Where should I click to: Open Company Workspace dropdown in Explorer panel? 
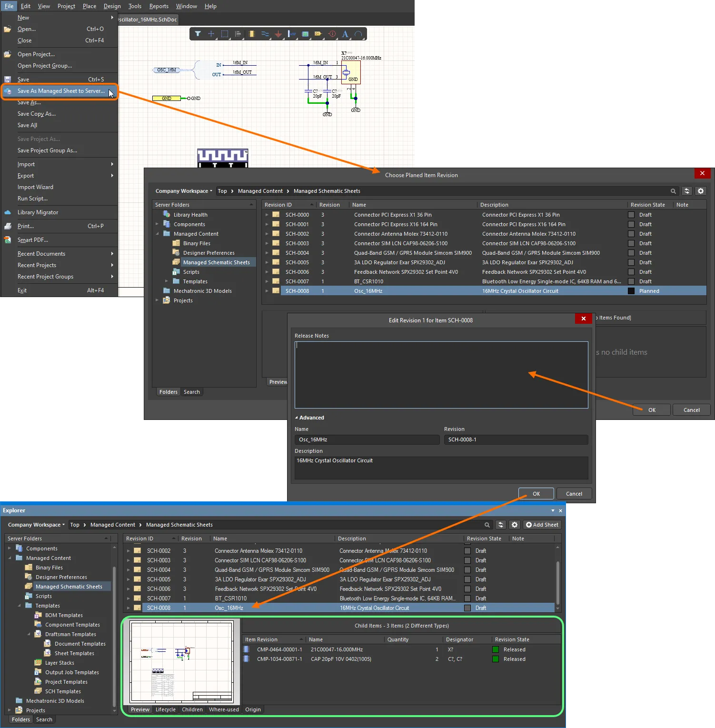37,525
